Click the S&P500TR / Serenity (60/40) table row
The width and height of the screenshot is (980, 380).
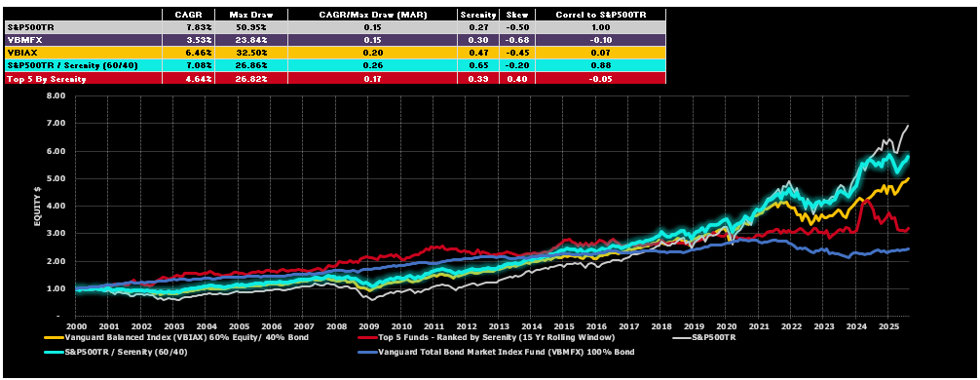pyautogui.click(x=334, y=65)
